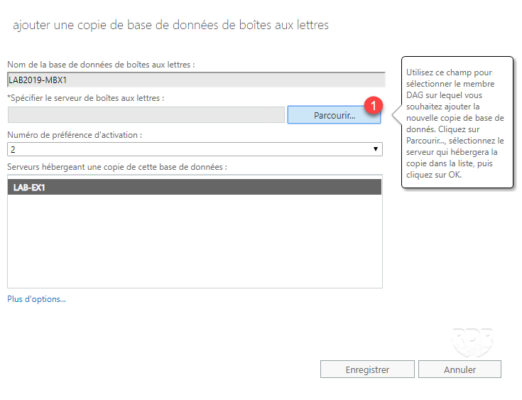Screen dimensions: 522x400
Task: Cancel with the Annuler button
Action: (460, 369)
